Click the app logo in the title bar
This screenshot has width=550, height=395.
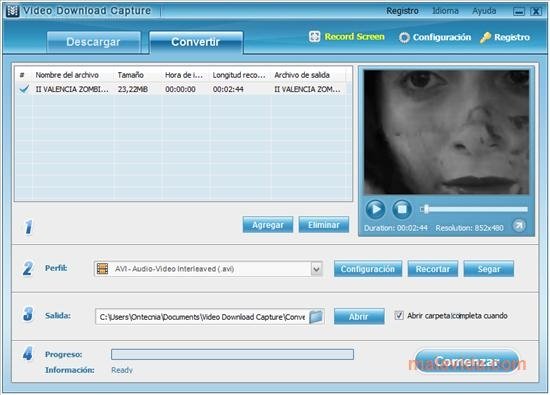point(13,11)
